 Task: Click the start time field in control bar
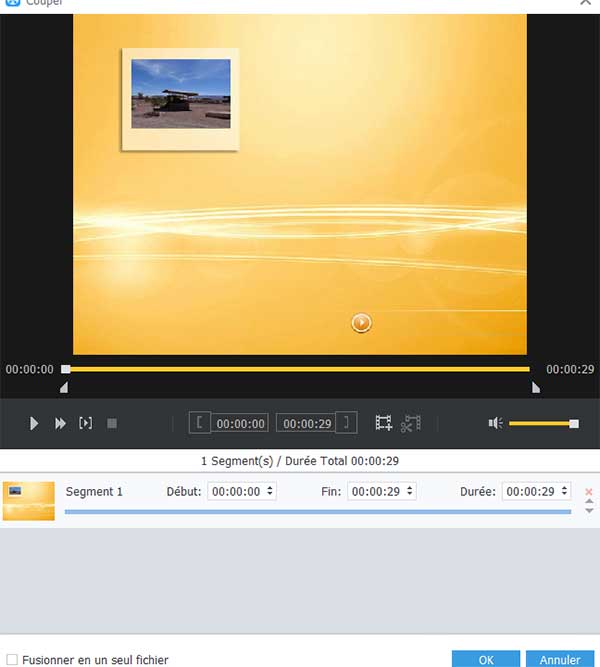pyautogui.click(x=241, y=424)
